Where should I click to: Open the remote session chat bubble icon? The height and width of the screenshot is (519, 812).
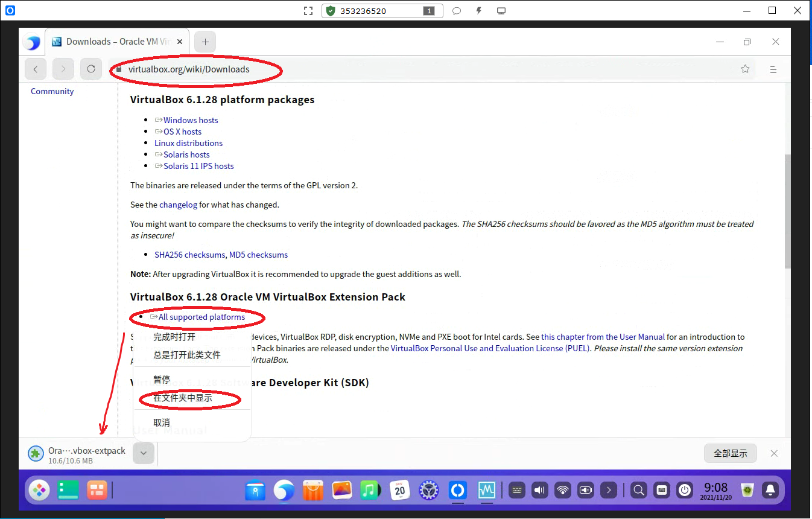click(457, 11)
